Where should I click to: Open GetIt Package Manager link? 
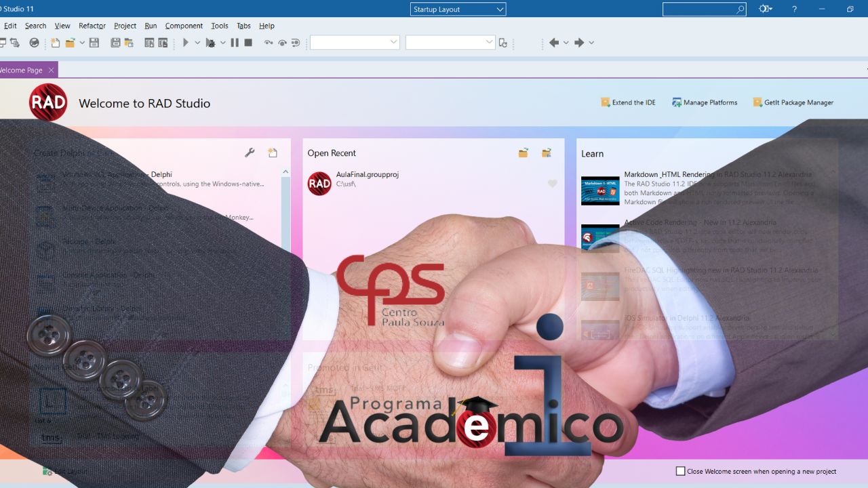pyautogui.click(x=793, y=102)
